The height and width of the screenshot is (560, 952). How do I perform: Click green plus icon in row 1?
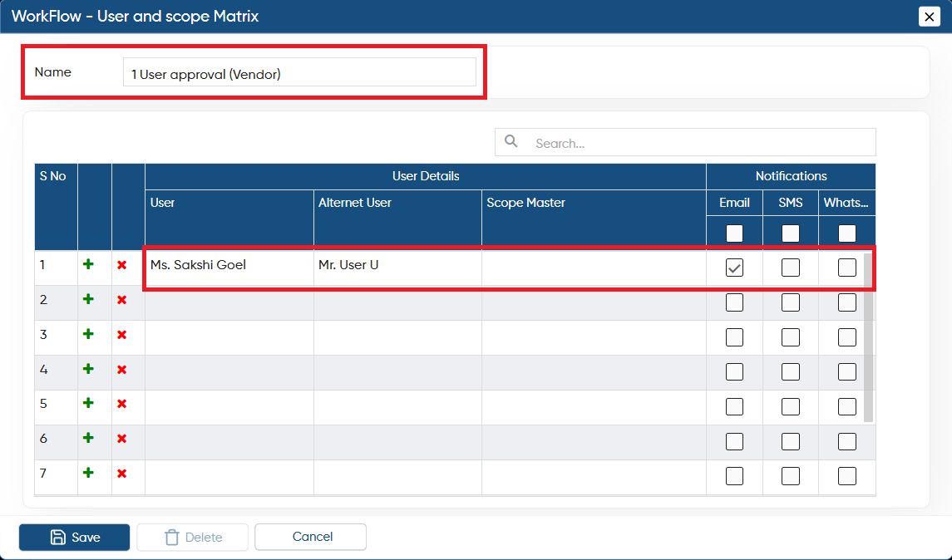click(x=89, y=264)
